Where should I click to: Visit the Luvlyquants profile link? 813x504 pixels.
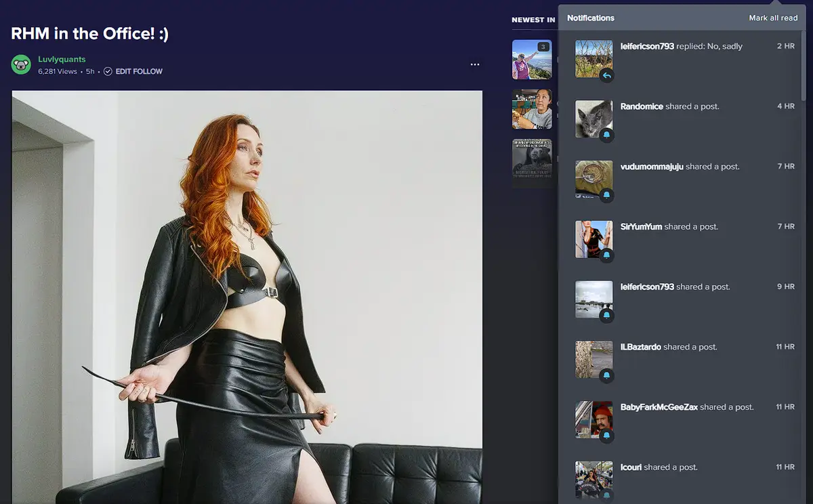(62, 60)
